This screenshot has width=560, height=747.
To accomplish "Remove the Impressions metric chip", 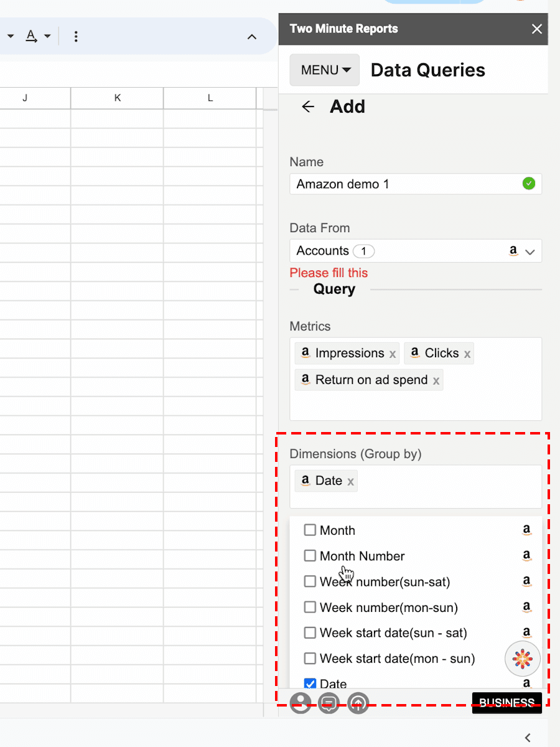I will point(393,354).
